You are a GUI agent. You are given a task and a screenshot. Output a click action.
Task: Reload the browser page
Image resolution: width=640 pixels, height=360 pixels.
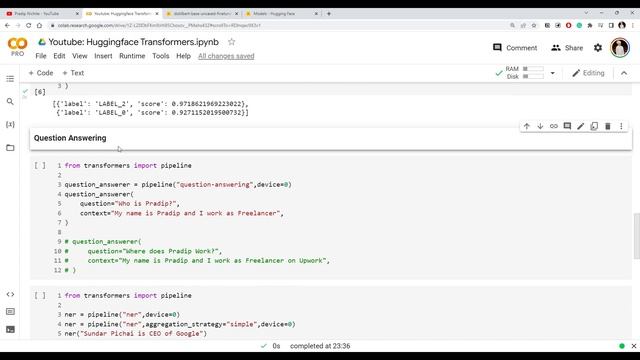pyautogui.click(x=29, y=25)
